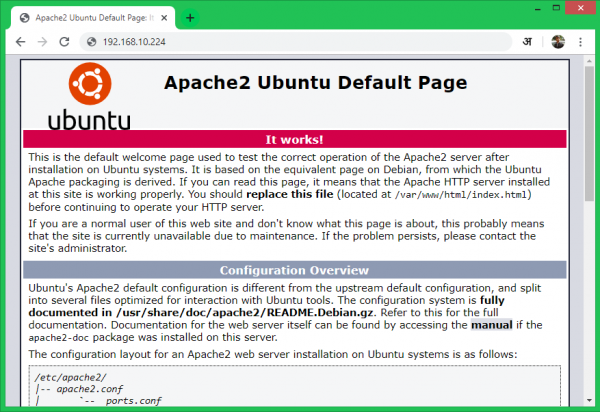This screenshot has width=600, height=412.
Task: Reload the Apache default page
Action: (x=65, y=42)
